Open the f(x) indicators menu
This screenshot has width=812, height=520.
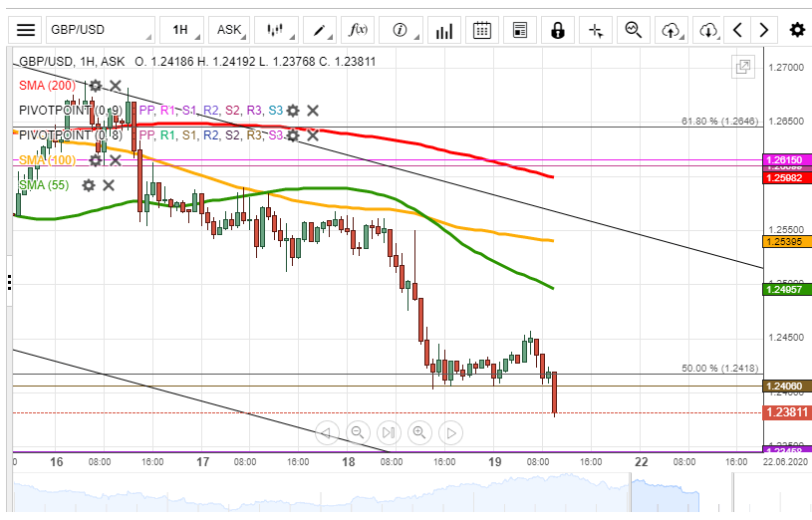[358, 30]
